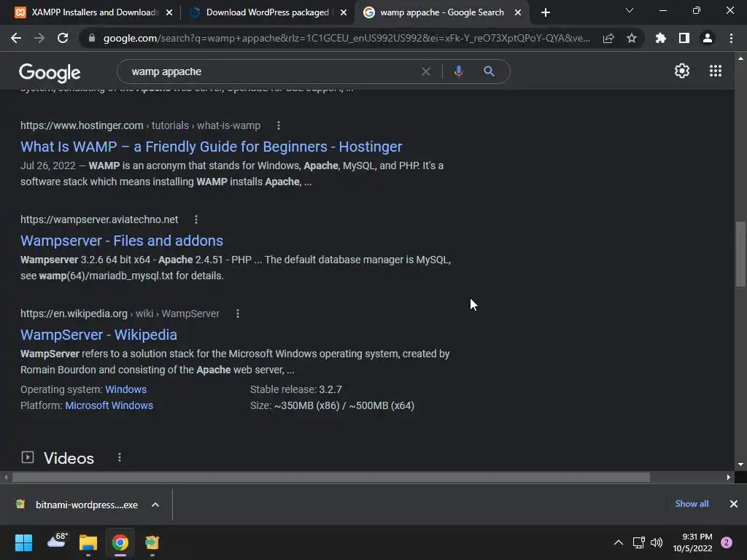Screen dimensions: 747x560
Task: Open the notification center badge
Action: click(727, 542)
